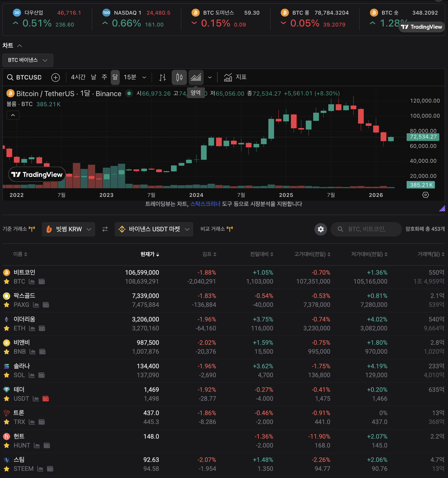
Task: Follow the 스탁스크리너 link
Action: [205, 204]
